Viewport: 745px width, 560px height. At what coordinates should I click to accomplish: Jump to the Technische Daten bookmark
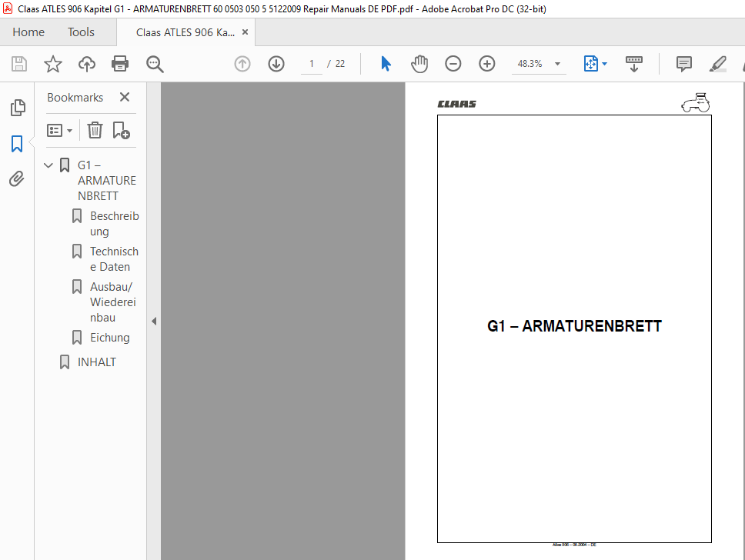coord(114,259)
